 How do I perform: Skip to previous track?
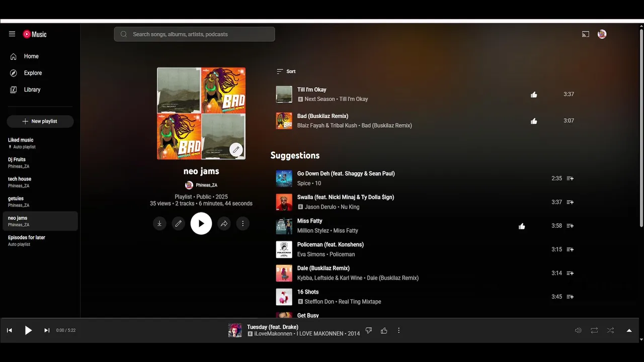coord(9,330)
